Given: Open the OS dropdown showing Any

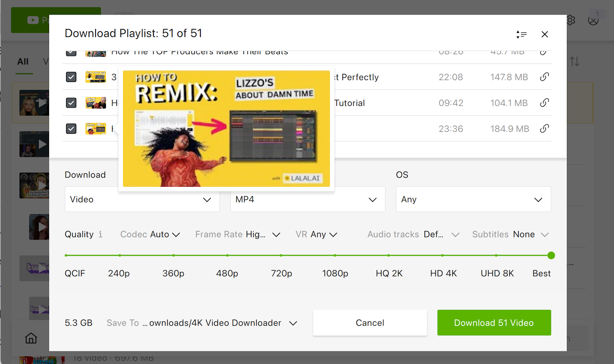Looking at the screenshot, I should coord(473,199).
